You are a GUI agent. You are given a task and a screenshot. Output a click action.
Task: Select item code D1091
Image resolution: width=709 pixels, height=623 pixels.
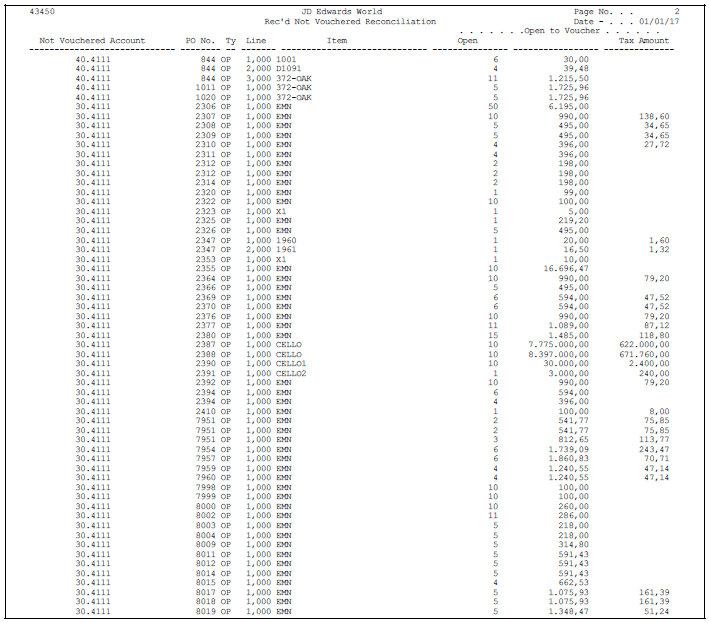(288, 68)
